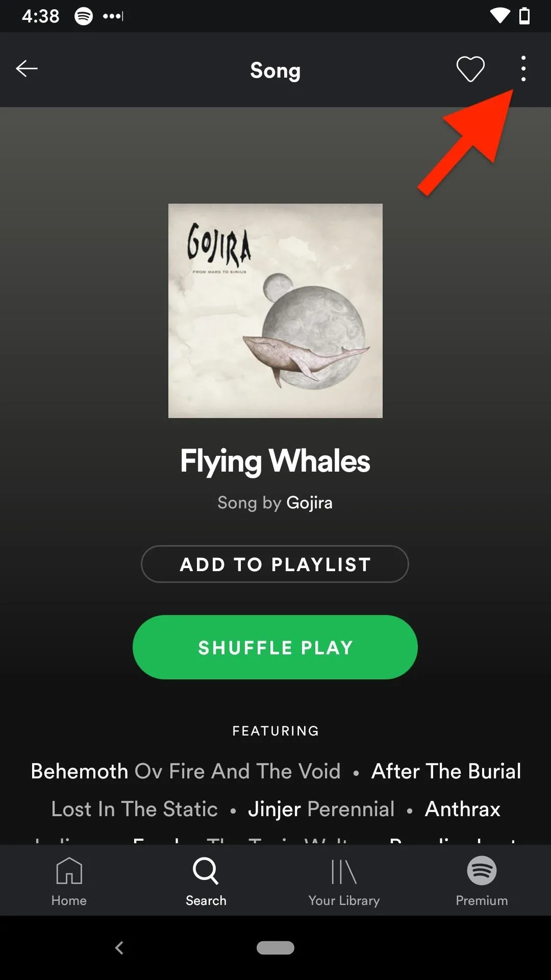The height and width of the screenshot is (980, 551).
Task: Tap the back arrow in the header
Action: coord(27,68)
